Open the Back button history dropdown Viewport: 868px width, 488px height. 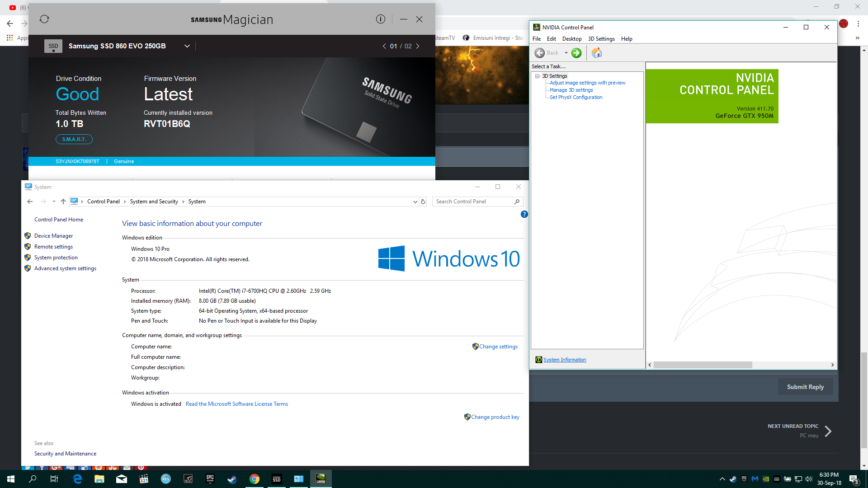pos(566,53)
